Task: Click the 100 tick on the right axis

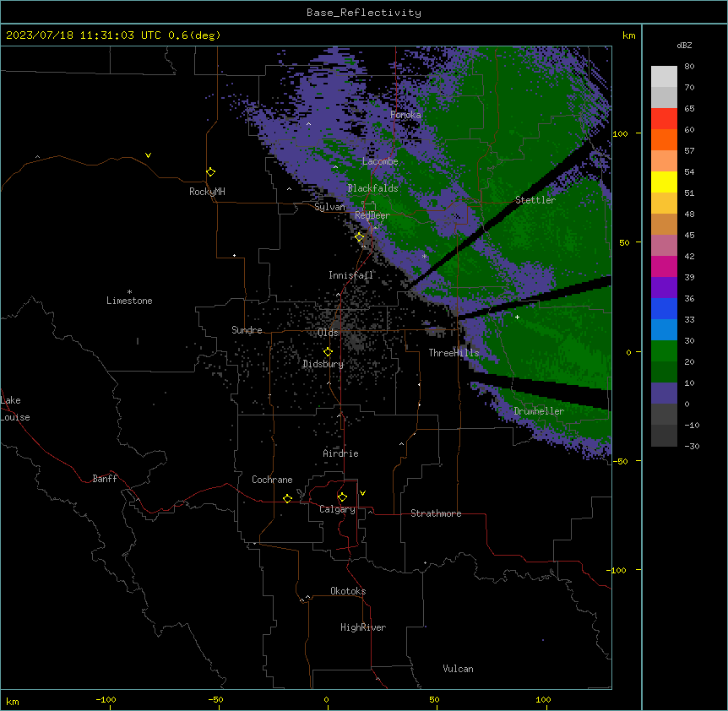Action: tap(620, 133)
